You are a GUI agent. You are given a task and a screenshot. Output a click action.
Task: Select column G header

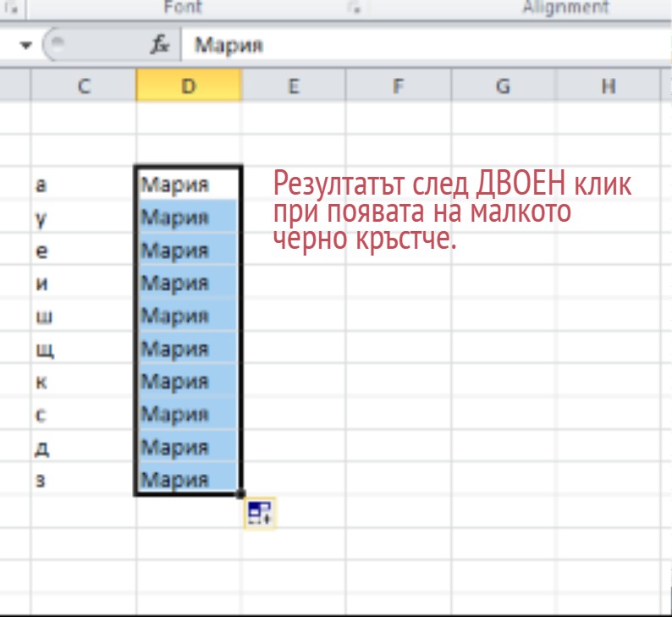tap(503, 85)
